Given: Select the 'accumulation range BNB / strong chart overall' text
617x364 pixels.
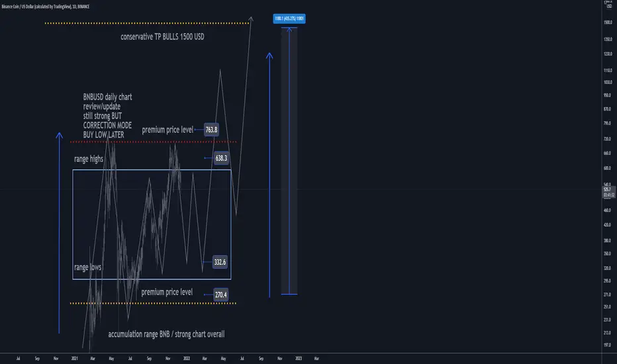Looking at the screenshot, I should click(x=166, y=334).
